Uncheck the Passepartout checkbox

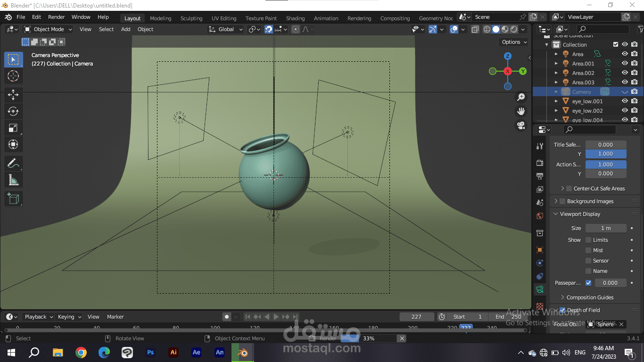[x=588, y=283]
